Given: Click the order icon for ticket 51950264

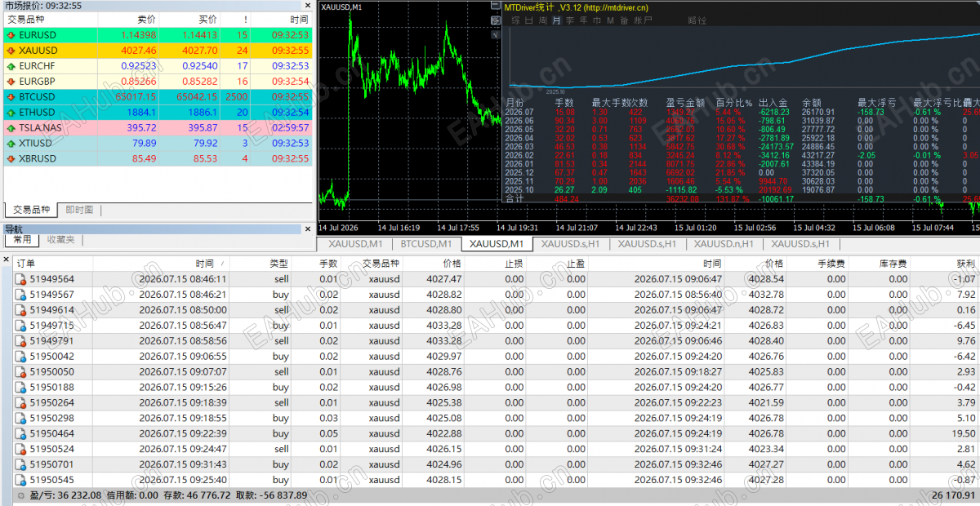Looking at the screenshot, I should coord(21,403).
